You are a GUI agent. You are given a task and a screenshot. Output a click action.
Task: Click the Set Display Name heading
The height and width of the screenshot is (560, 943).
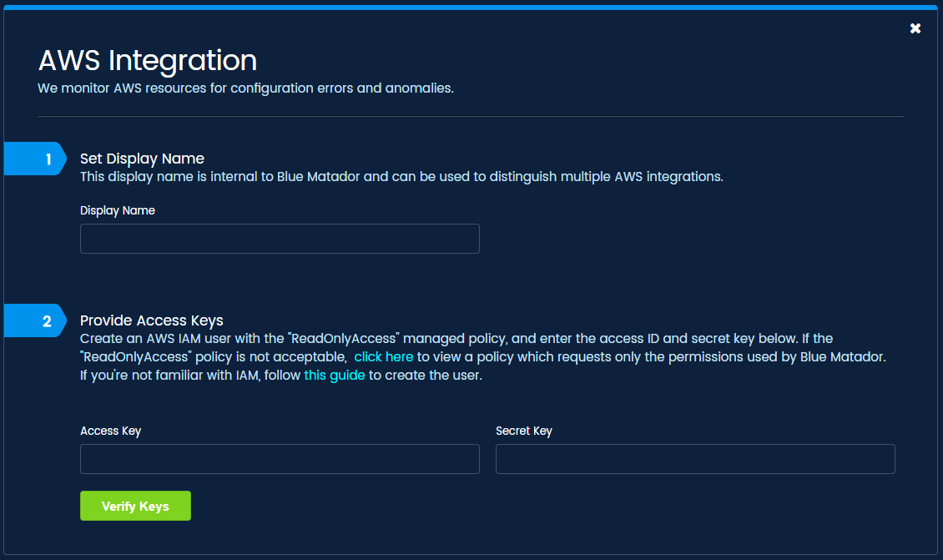click(142, 158)
